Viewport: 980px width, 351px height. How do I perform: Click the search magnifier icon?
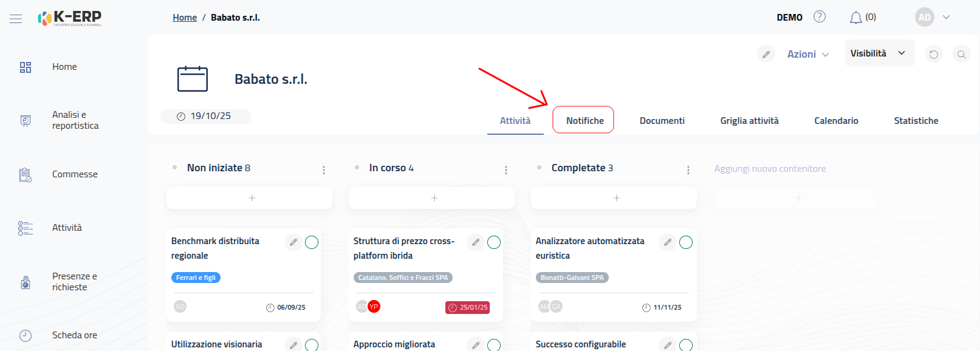(961, 54)
